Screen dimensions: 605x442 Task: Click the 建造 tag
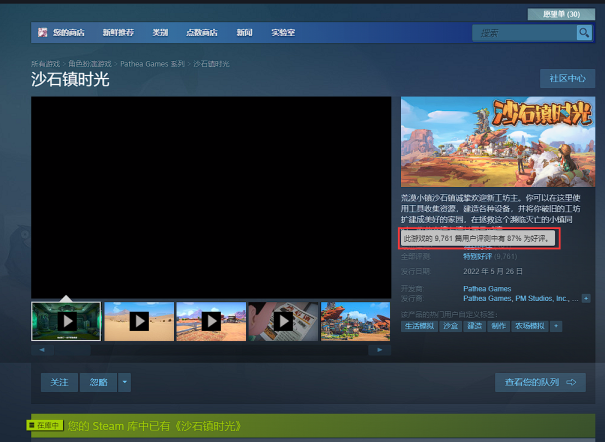[474, 326]
